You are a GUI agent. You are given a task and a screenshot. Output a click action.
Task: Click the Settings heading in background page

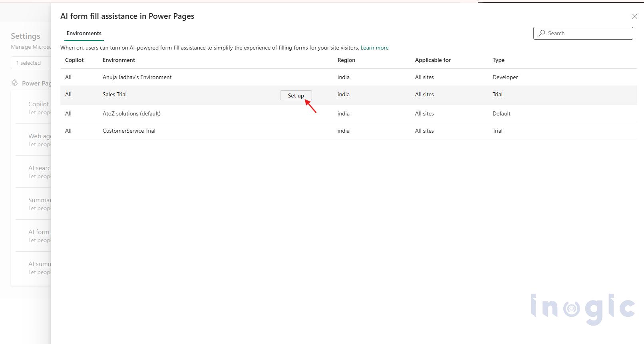(x=26, y=36)
